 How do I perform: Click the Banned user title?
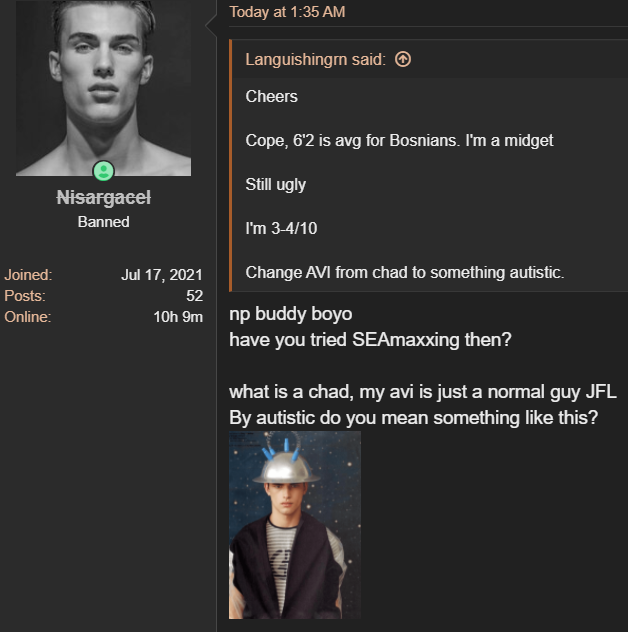tap(104, 222)
